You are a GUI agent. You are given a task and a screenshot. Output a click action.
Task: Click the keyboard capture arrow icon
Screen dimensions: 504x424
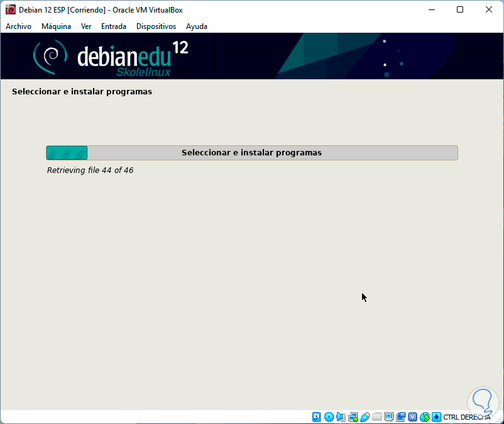(x=436, y=417)
